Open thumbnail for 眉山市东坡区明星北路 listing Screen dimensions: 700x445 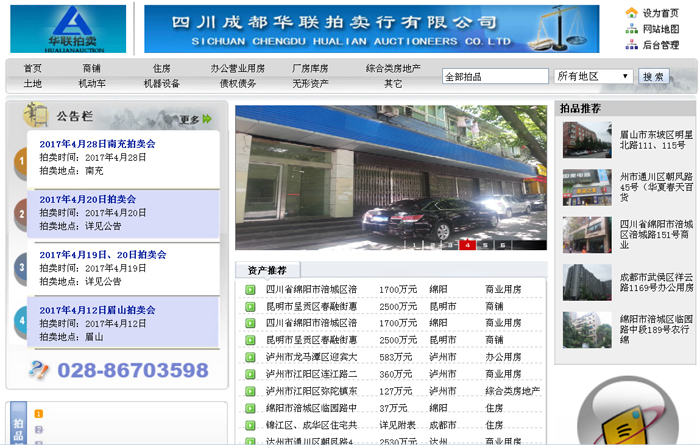pos(586,140)
